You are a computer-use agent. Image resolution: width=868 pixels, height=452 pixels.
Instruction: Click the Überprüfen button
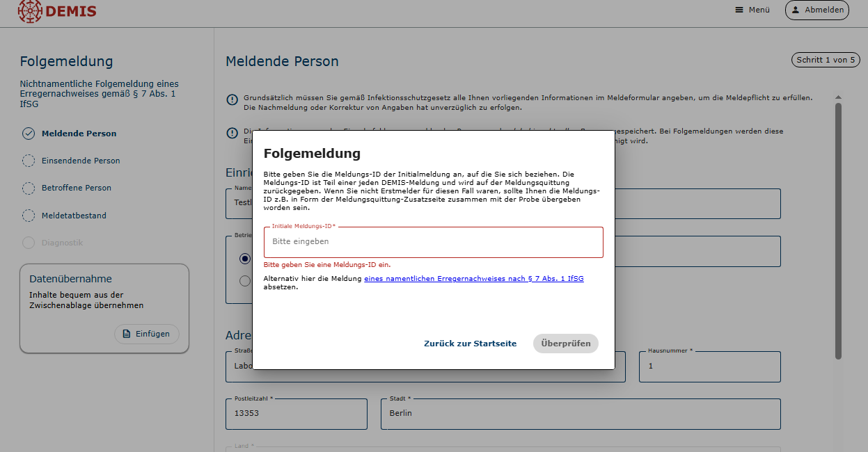(x=565, y=344)
